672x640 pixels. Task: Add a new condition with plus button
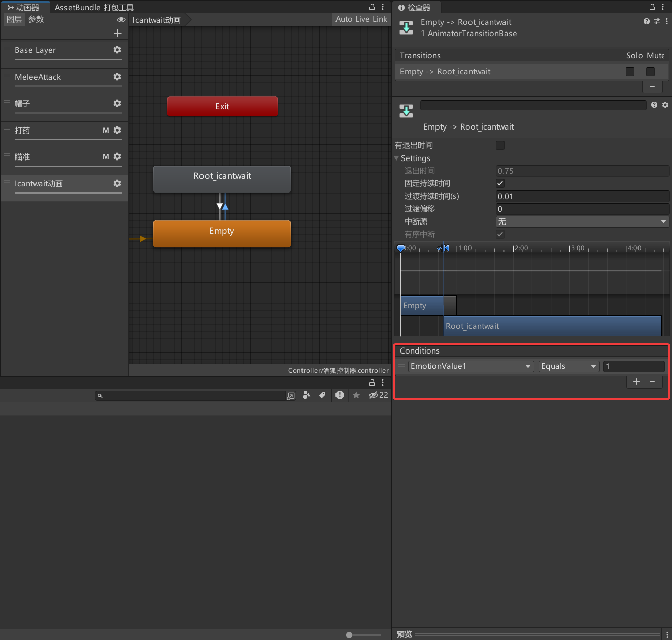[636, 381]
